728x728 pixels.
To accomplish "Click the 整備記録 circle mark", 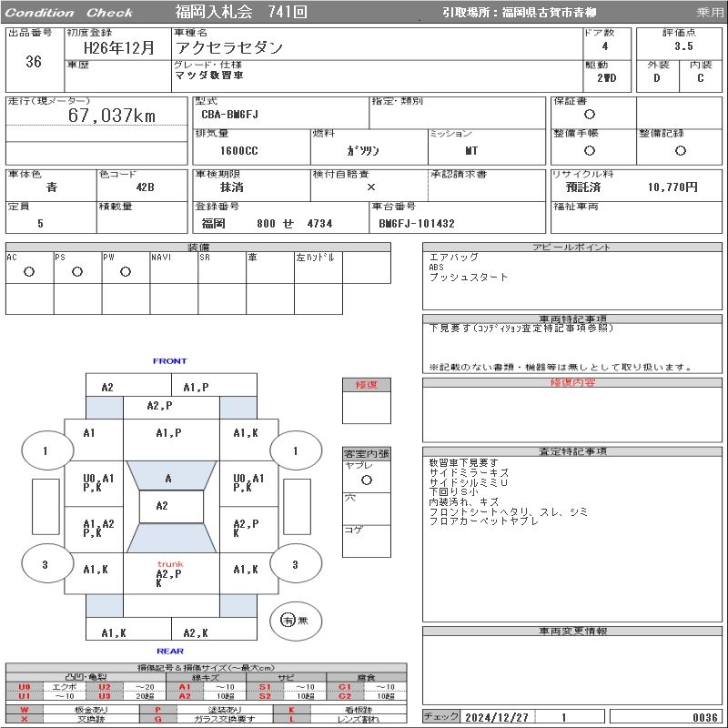I will click(x=680, y=150).
